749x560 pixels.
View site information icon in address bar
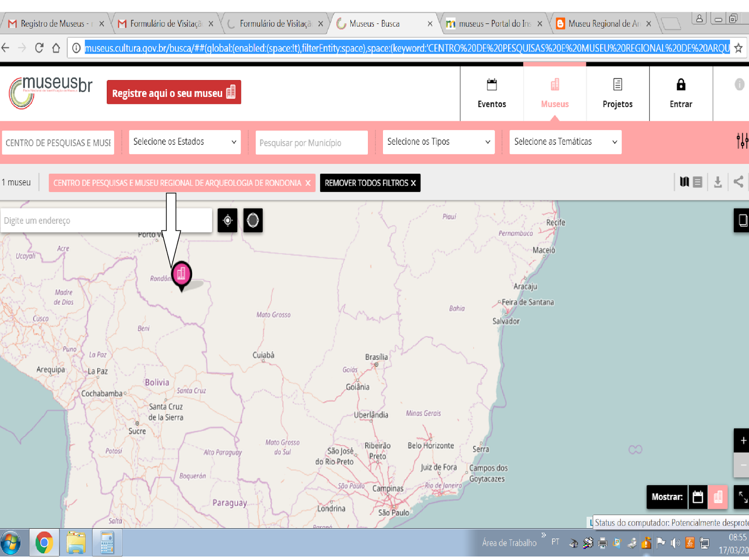coord(76,48)
